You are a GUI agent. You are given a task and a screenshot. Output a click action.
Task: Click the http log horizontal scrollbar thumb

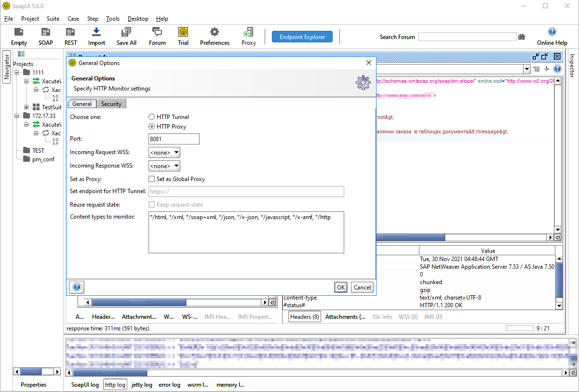click(x=110, y=373)
